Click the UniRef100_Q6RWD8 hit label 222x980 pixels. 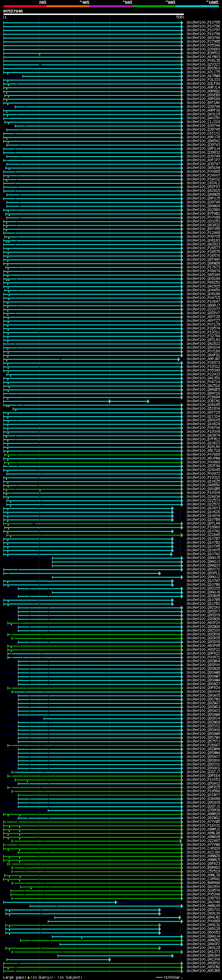203,263
